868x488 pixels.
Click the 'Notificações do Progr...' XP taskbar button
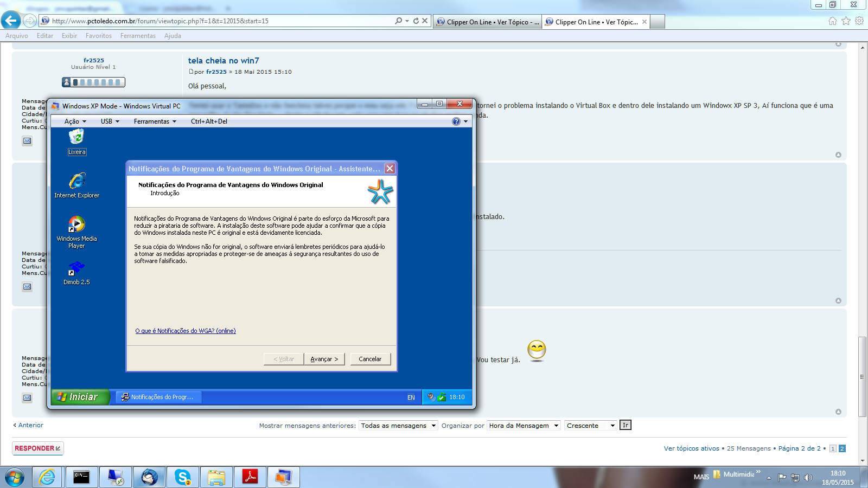[x=158, y=397]
